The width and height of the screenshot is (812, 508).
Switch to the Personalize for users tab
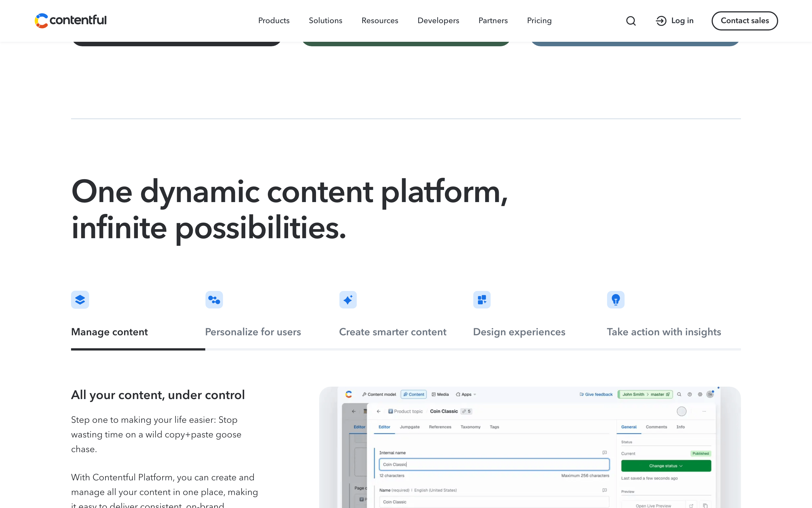point(253,332)
